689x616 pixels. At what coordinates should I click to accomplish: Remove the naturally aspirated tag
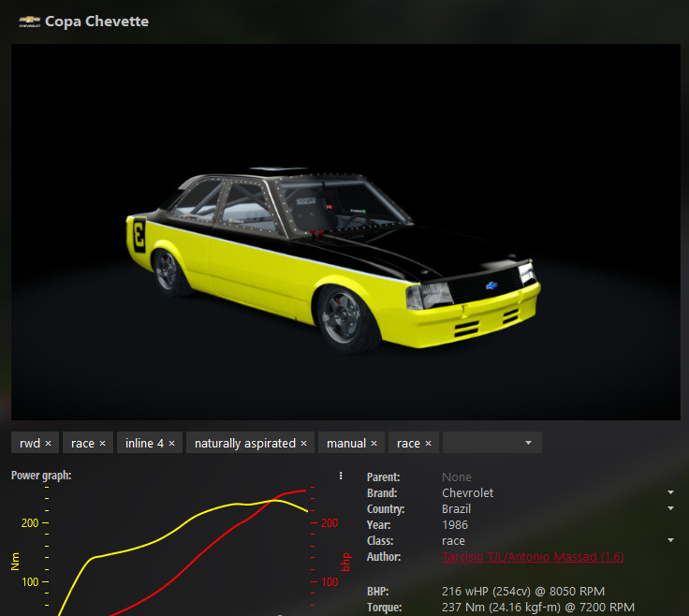pos(303,444)
